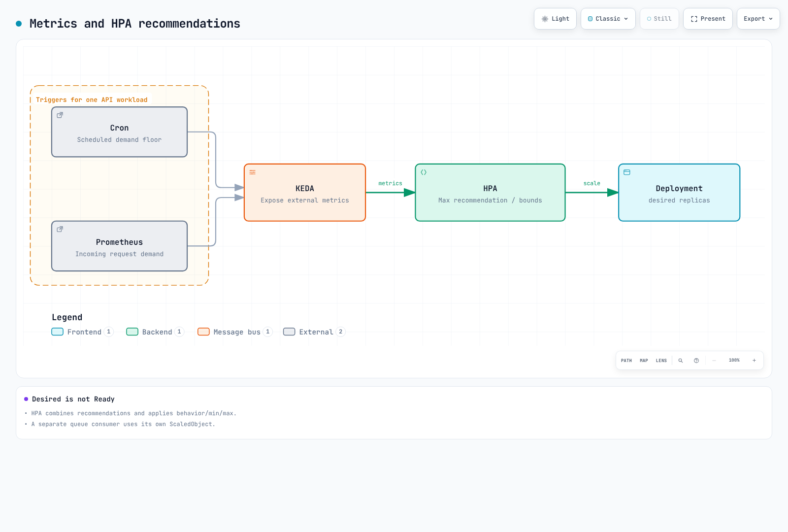Click the External legend count badge 2
788x532 pixels.
click(340, 332)
